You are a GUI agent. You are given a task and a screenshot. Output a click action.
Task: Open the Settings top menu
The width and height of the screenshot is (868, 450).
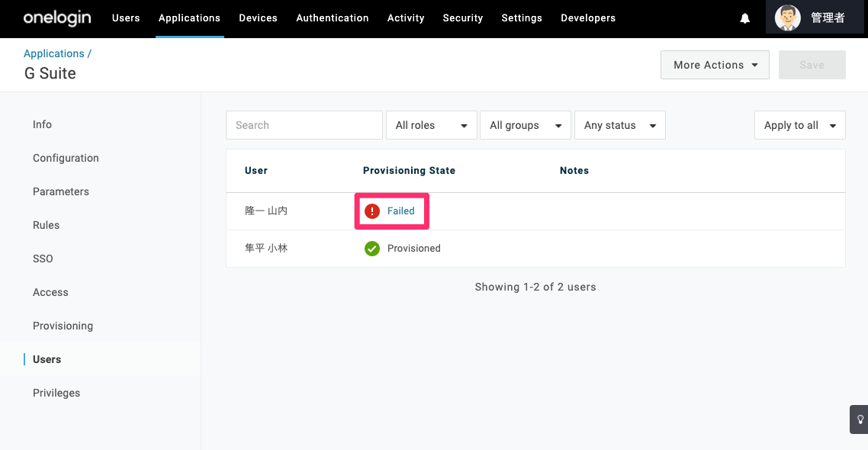522,18
